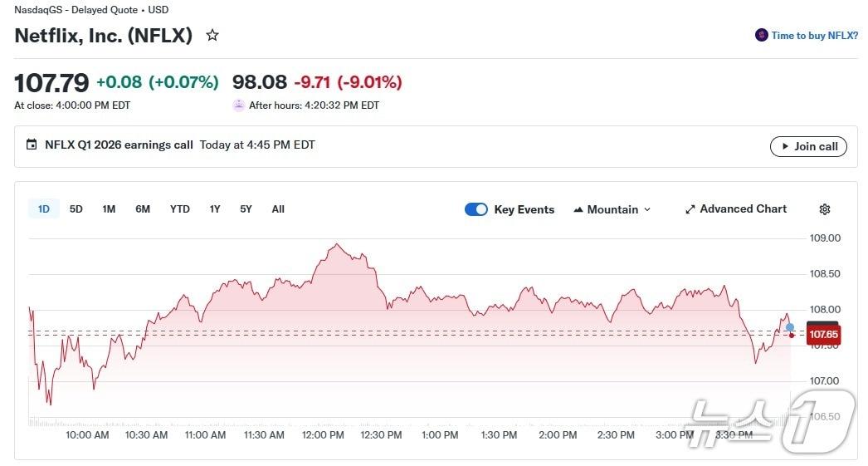This screenshot has width=868, height=466.
Task: Open chart settings gear icon
Action: point(824,209)
